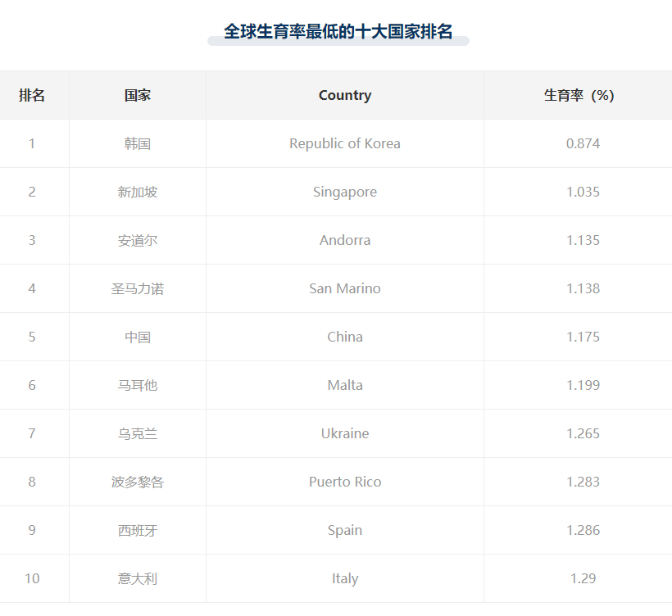This screenshot has height=616, width=672.
Task: Click the cell 乌克兰
Action: [138, 434]
